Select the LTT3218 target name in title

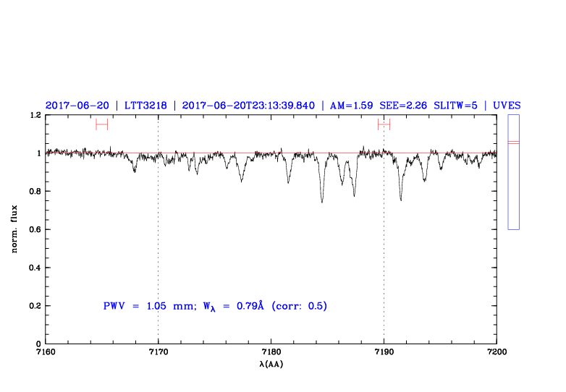(145, 106)
